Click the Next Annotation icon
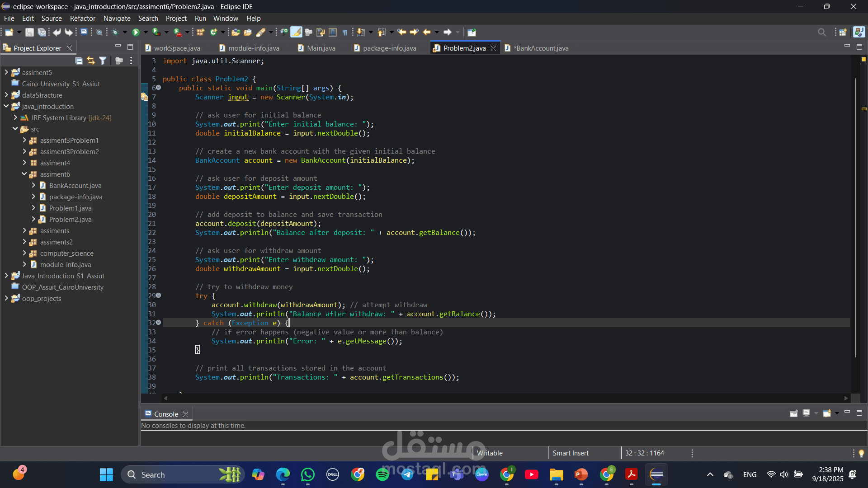Image resolution: width=868 pixels, height=488 pixels. [361, 32]
